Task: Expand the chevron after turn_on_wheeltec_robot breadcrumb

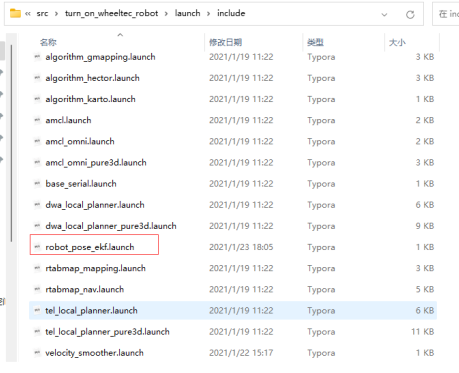Action: (166, 14)
